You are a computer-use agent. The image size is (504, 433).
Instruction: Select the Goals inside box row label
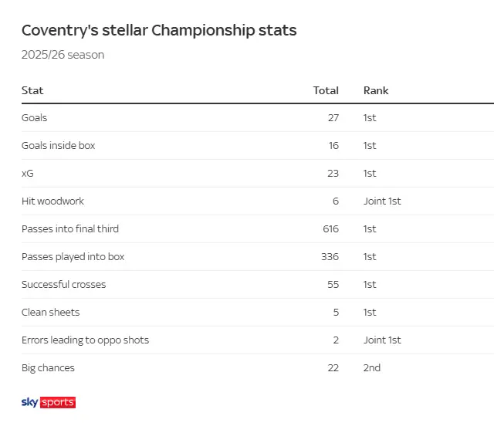(58, 146)
